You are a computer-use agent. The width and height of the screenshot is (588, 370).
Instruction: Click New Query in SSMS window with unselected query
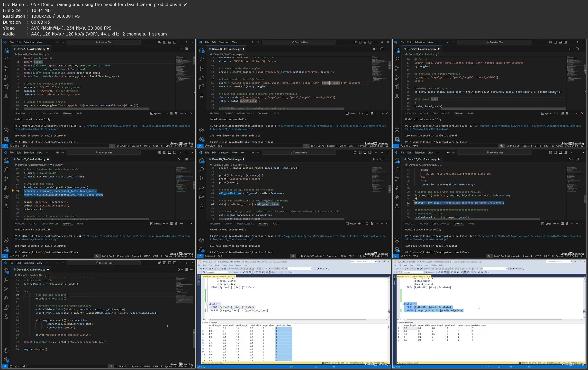point(233,269)
